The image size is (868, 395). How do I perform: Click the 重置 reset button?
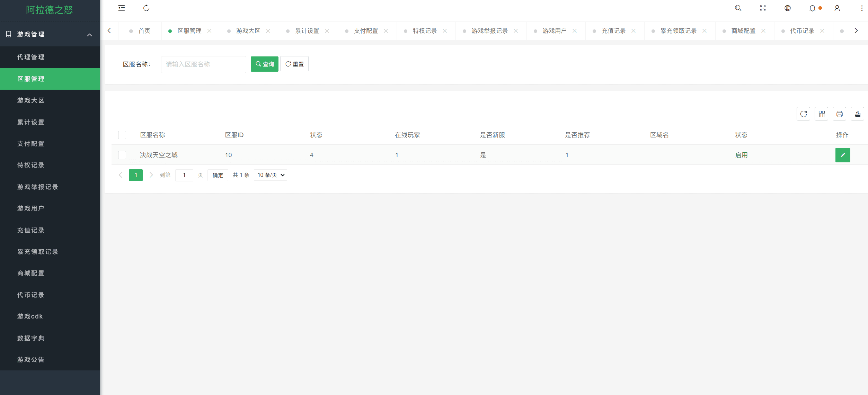click(x=294, y=64)
